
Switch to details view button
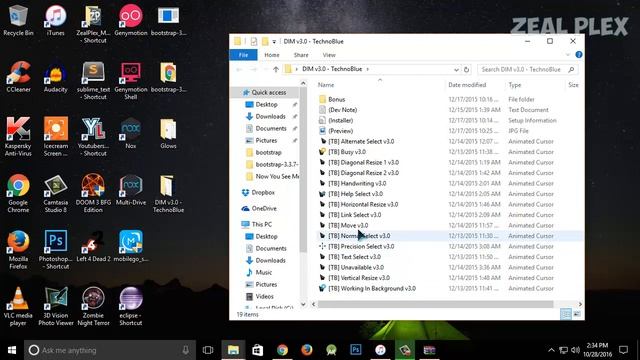(565, 314)
